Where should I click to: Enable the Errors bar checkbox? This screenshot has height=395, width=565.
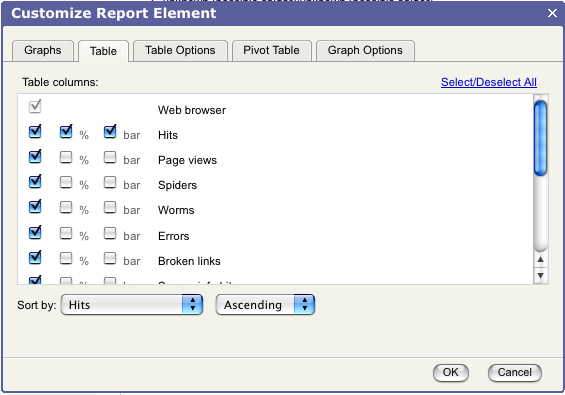click(x=110, y=233)
